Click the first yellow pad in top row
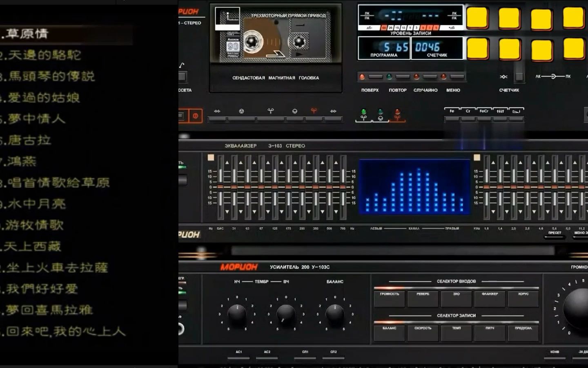Viewport: 588px width, 368px height. click(477, 18)
